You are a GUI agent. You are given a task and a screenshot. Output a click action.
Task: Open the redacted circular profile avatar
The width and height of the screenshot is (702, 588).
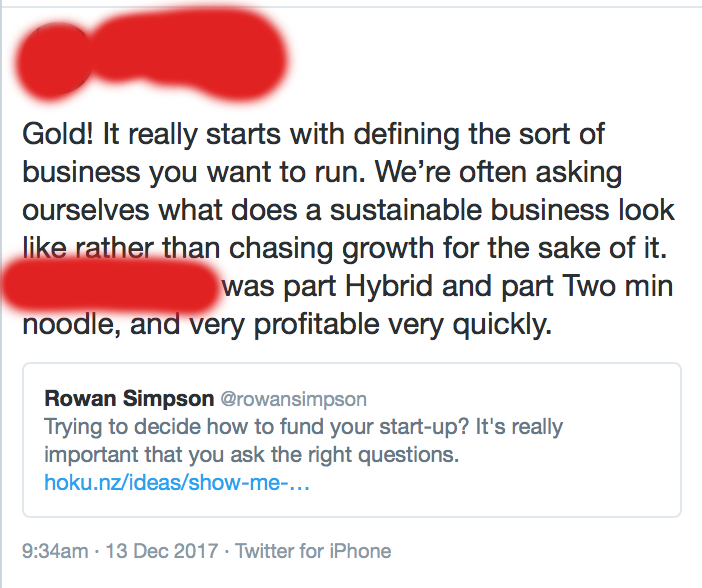57,60
